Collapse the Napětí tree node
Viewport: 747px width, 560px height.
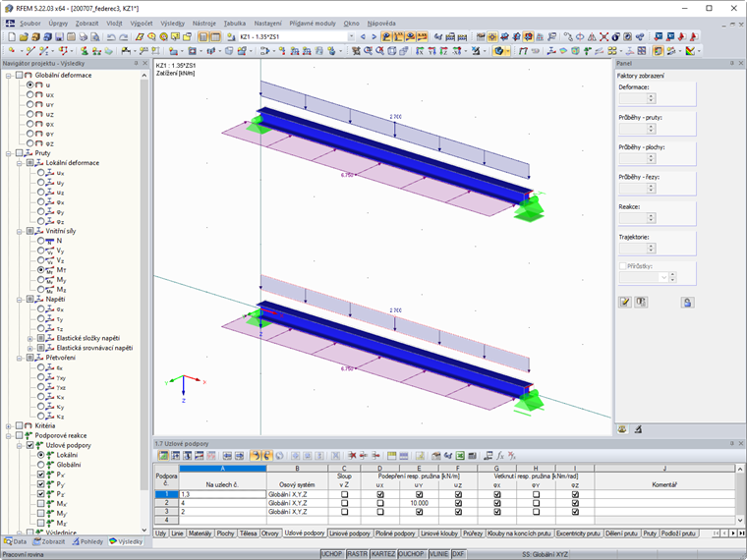click(19, 300)
